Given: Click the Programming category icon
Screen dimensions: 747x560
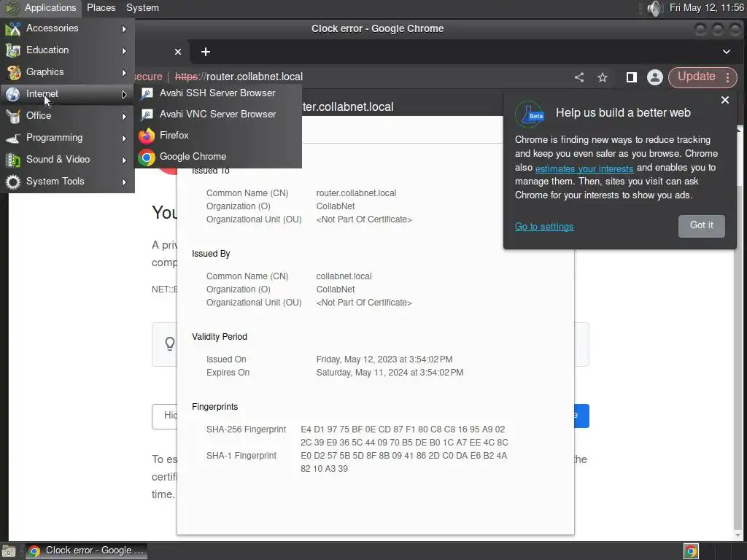Looking at the screenshot, I should point(13,138).
